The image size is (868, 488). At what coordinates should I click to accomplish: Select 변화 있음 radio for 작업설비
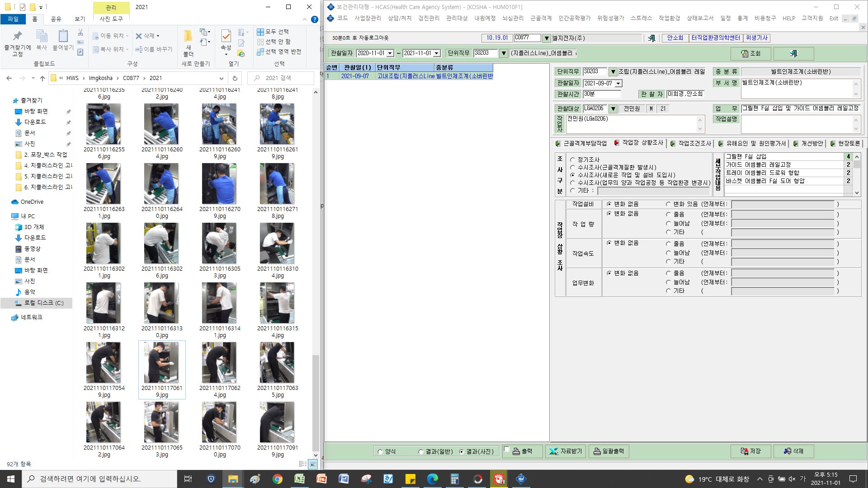coord(668,204)
